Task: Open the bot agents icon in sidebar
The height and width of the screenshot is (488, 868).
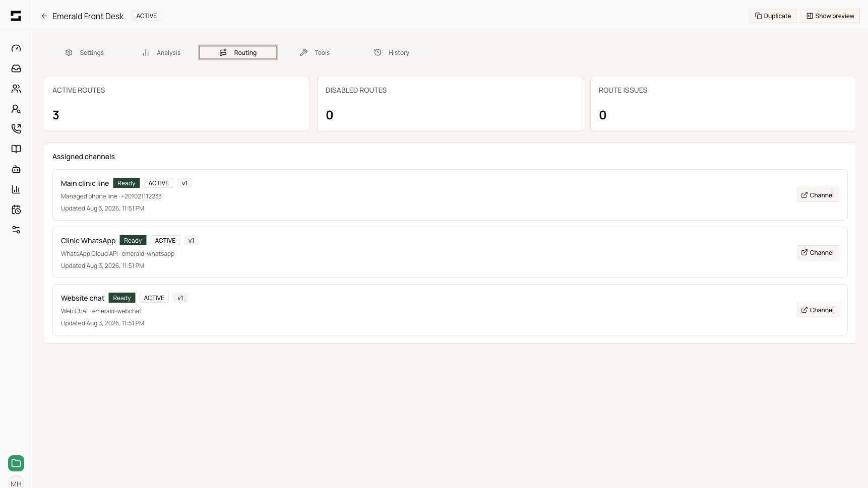Action: click(x=16, y=169)
